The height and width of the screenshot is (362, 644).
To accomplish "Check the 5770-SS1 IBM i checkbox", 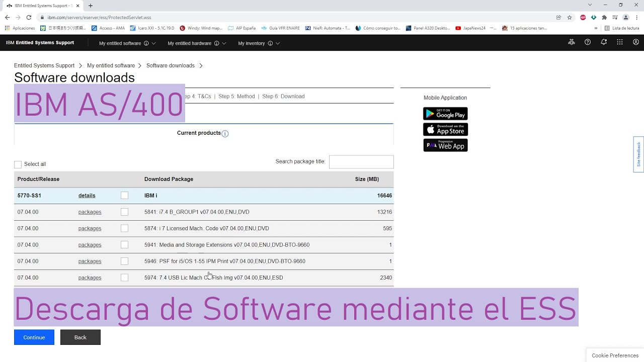I will click(124, 196).
